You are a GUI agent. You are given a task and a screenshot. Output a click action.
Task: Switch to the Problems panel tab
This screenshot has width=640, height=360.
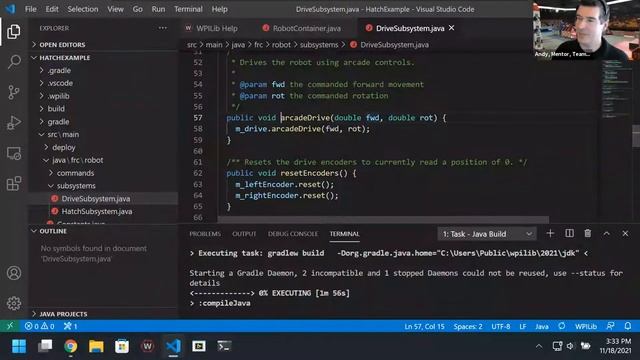tap(205, 234)
